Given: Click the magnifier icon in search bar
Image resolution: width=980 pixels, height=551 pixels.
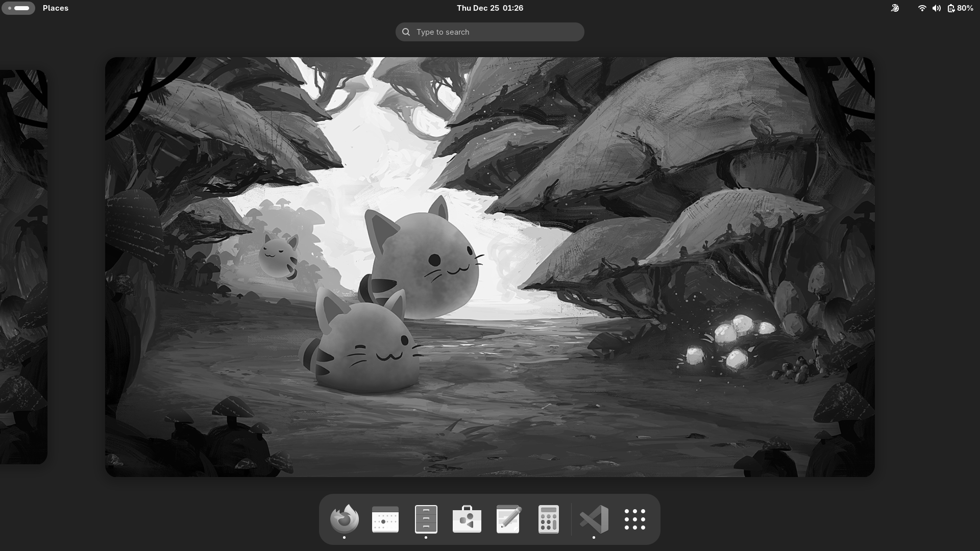Looking at the screenshot, I should tap(406, 32).
